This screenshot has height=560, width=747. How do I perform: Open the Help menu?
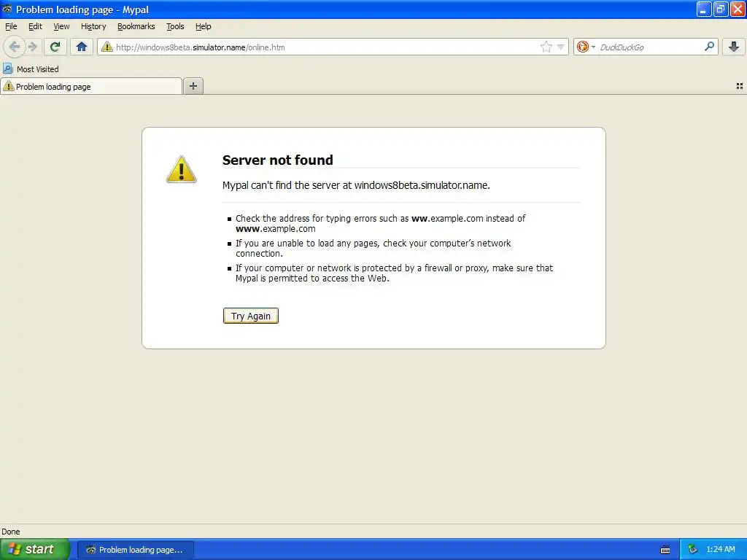pyautogui.click(x=203, y=26)
